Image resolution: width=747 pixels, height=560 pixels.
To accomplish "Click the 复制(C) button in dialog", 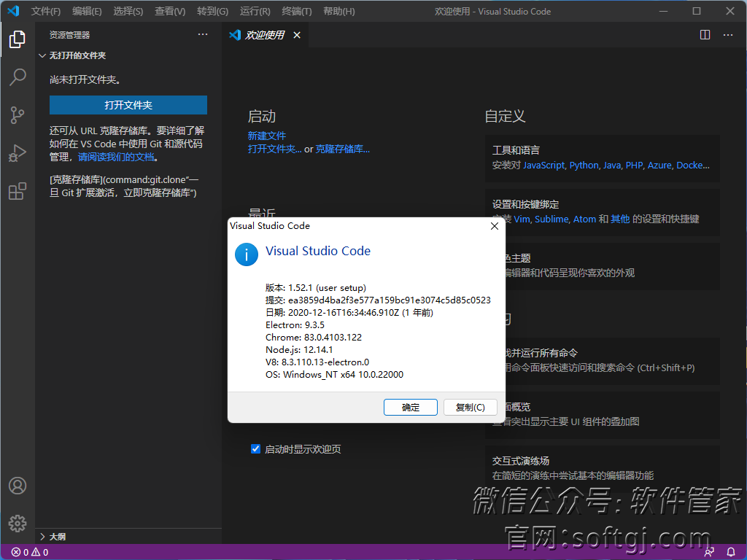I will pos(471,407).
